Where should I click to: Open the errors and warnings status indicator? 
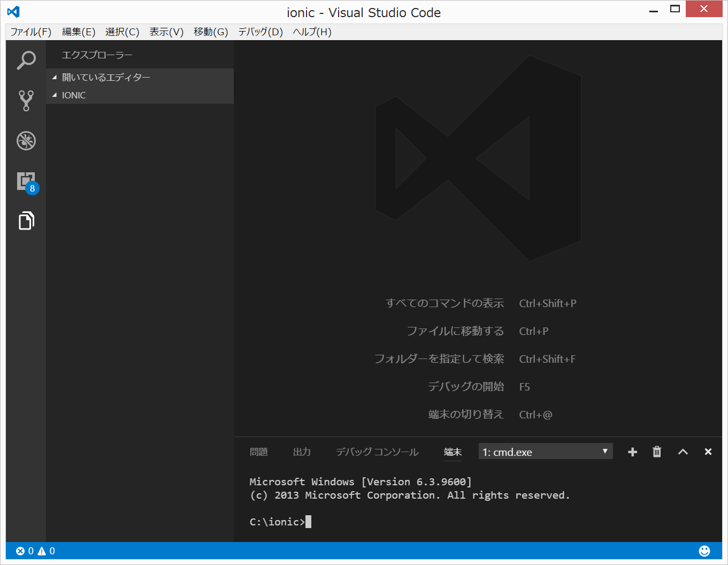click(x=35, y=551)
